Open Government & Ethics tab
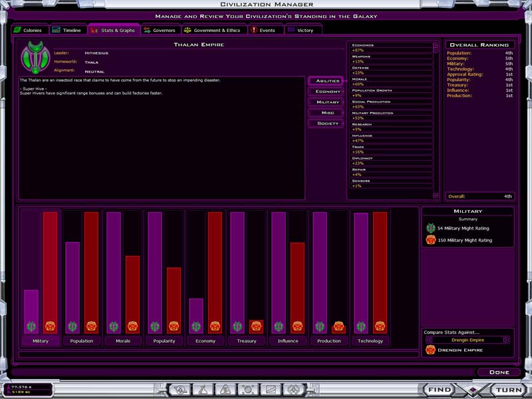The image size is (532, 399). [x=214, y=30]
